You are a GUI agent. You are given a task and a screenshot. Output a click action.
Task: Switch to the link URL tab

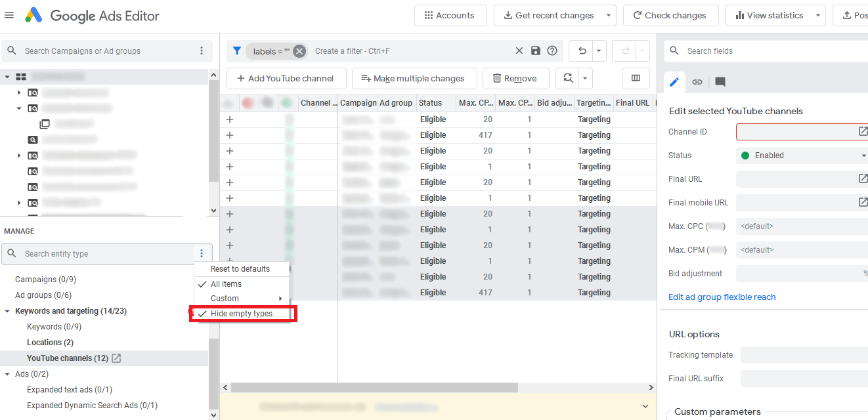pos(697,82)
